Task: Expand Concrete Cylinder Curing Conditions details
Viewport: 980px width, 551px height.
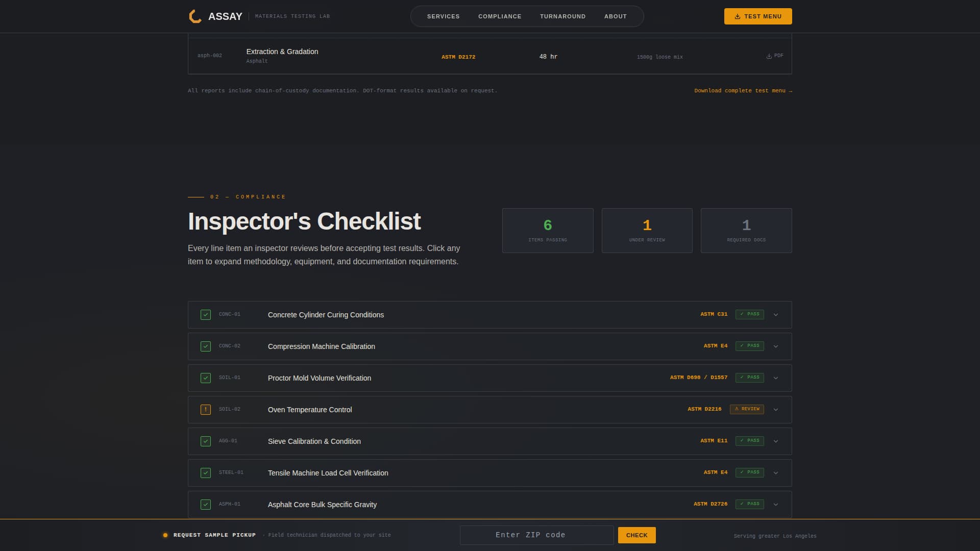Action: tap(776, 315)
